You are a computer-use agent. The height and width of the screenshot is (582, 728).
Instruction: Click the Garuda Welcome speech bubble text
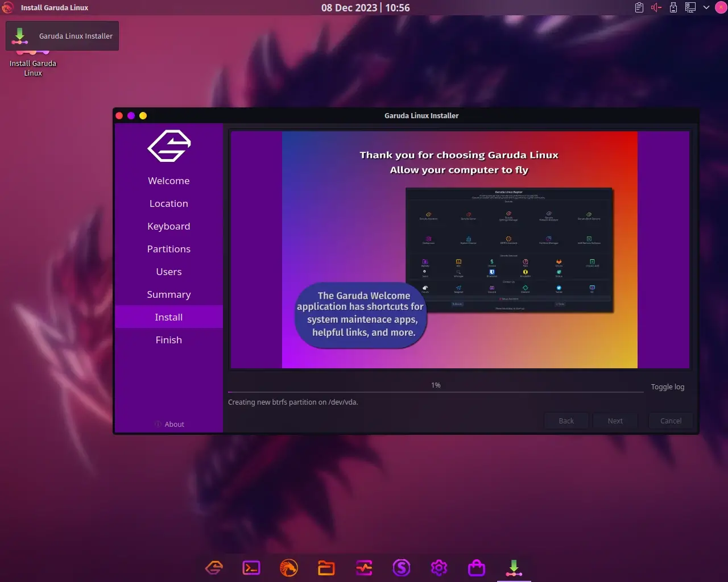tap(362, 314)
